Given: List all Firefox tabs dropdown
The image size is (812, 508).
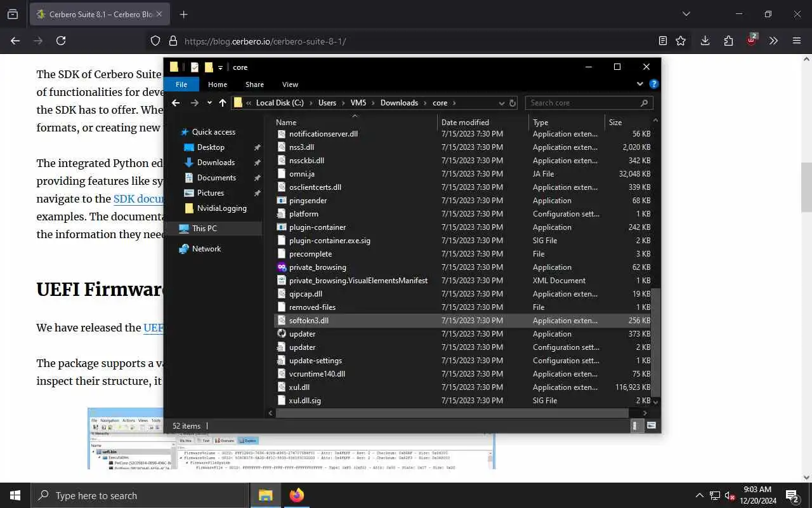Looking at the screenshot, I should (x=686, y=14).
